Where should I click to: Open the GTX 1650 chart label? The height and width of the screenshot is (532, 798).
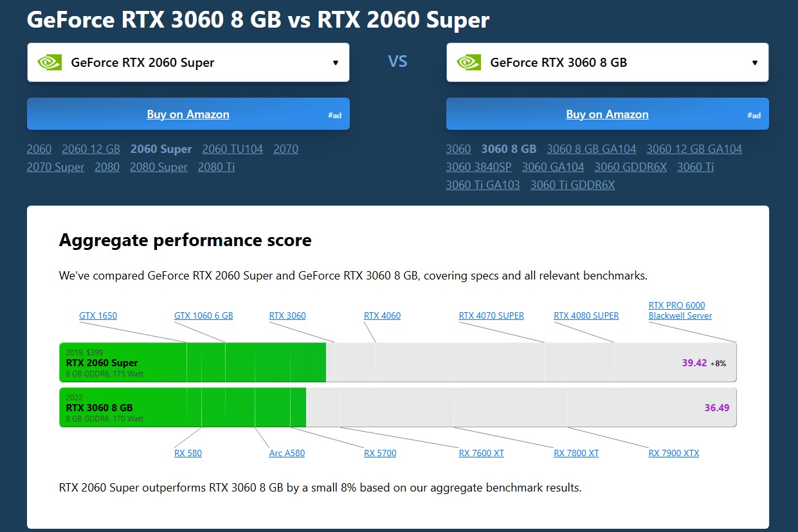point(98,315)
